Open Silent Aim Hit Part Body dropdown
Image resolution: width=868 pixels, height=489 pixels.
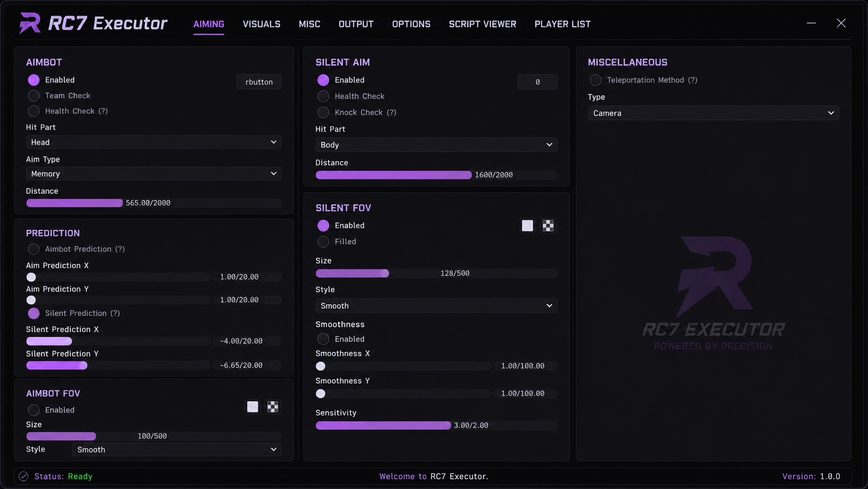[436, 145]
